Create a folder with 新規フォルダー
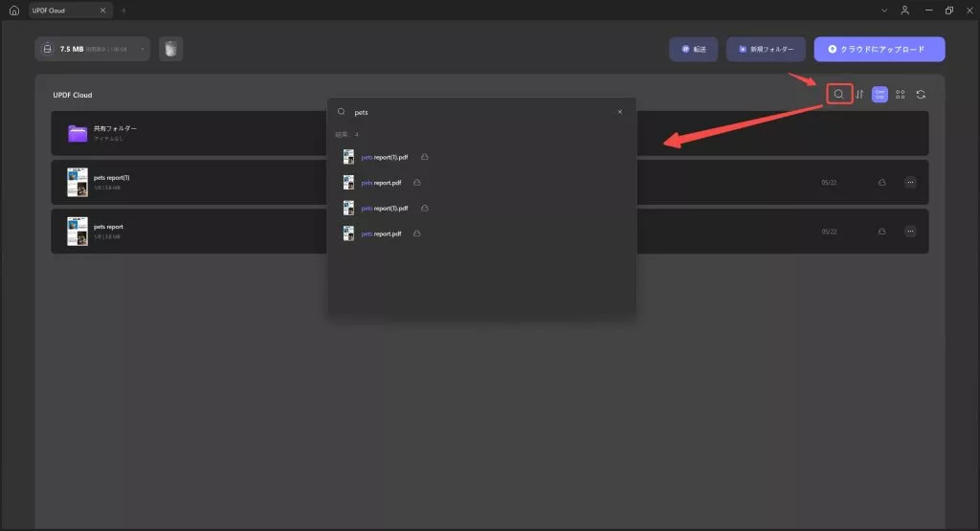The image size is (980, 531). (x=766, y=49)
